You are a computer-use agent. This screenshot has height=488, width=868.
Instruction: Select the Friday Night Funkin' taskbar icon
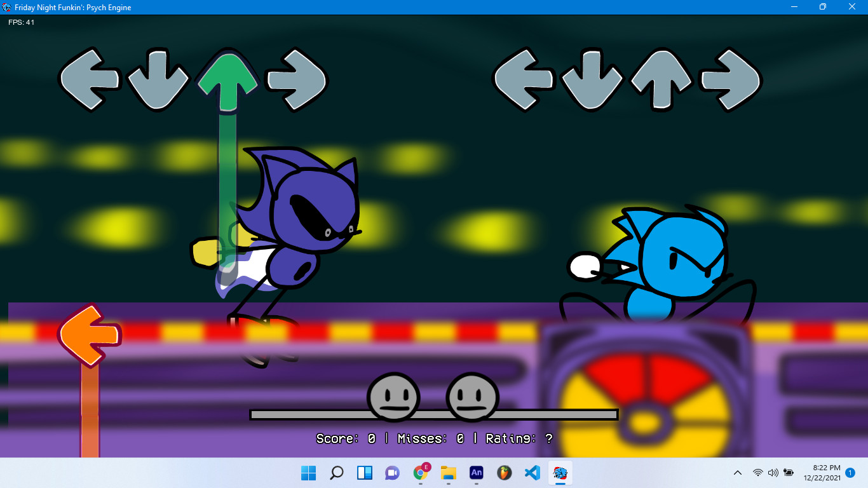tap(560, 473)
